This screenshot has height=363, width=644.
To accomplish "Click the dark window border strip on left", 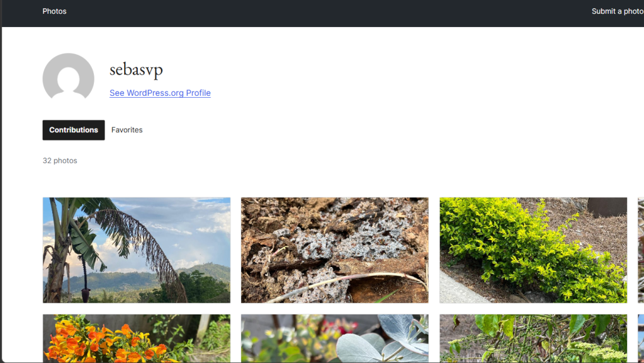I will tap(1, 181).
